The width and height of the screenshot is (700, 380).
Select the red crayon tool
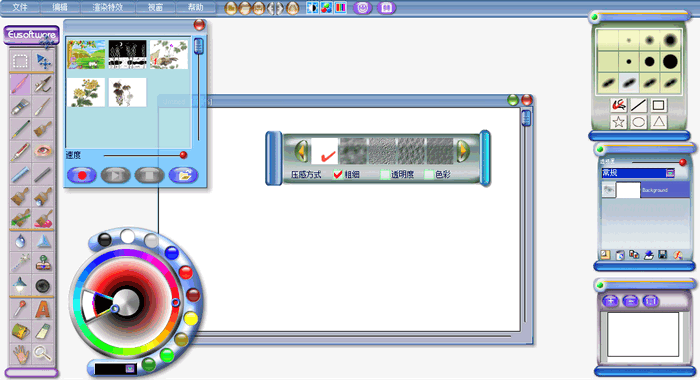click(21, 151)
